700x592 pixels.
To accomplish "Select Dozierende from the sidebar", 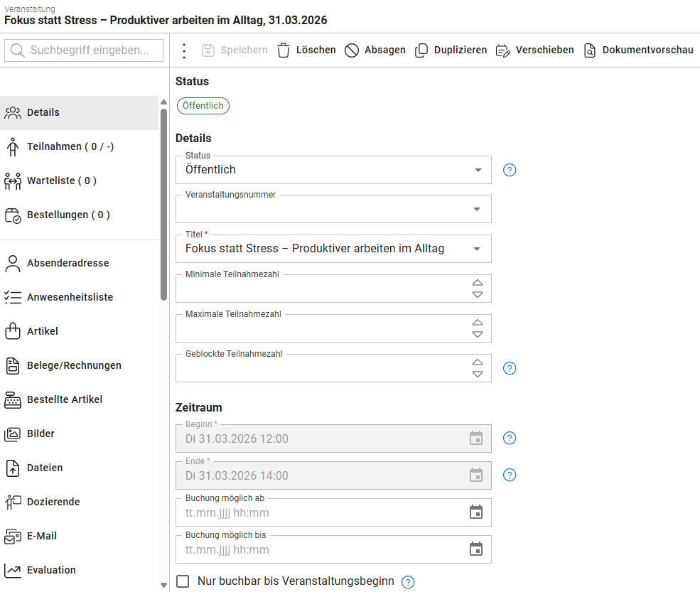I will click(x=53, y=502).
